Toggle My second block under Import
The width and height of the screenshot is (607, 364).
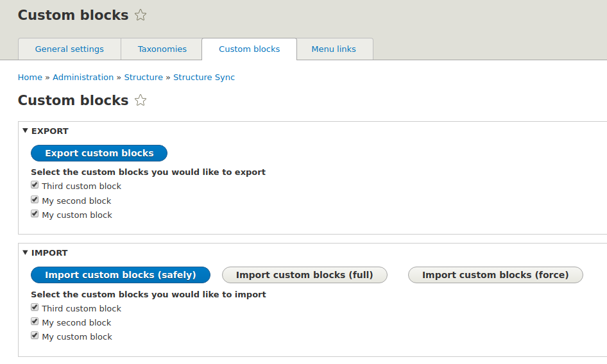(x=35, y=322)
